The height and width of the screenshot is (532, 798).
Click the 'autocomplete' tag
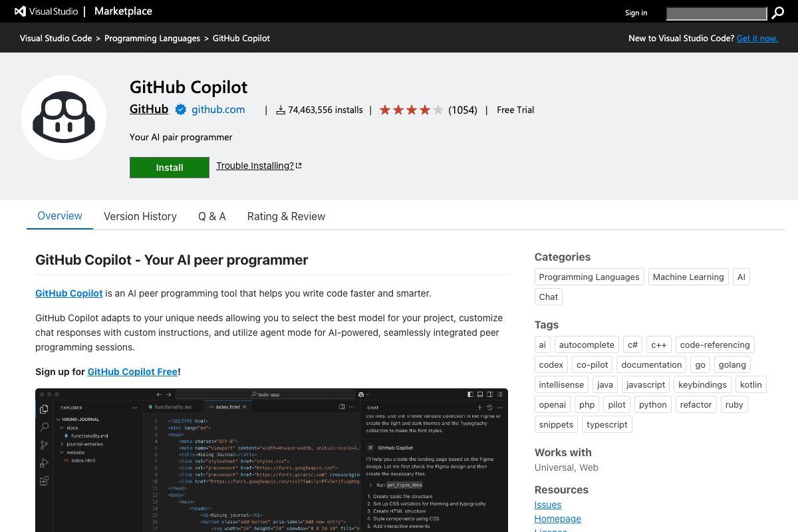[587, 344]
